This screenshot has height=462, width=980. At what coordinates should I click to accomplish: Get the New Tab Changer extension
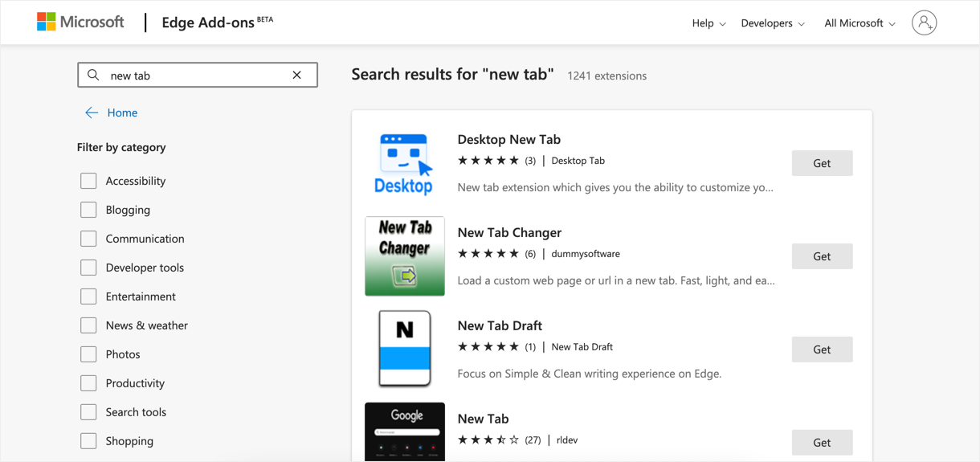point(822,256)
